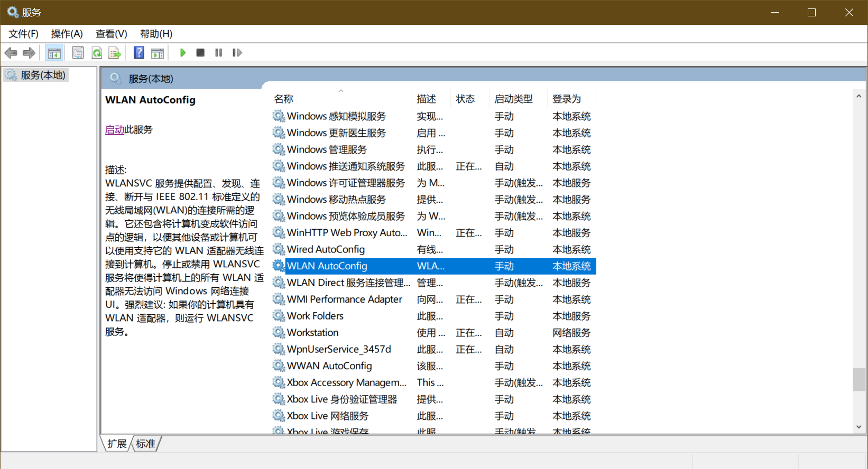Toggle show/hide console tree icon
Viewport: 868px width, 469px height.
pos(54,53)
